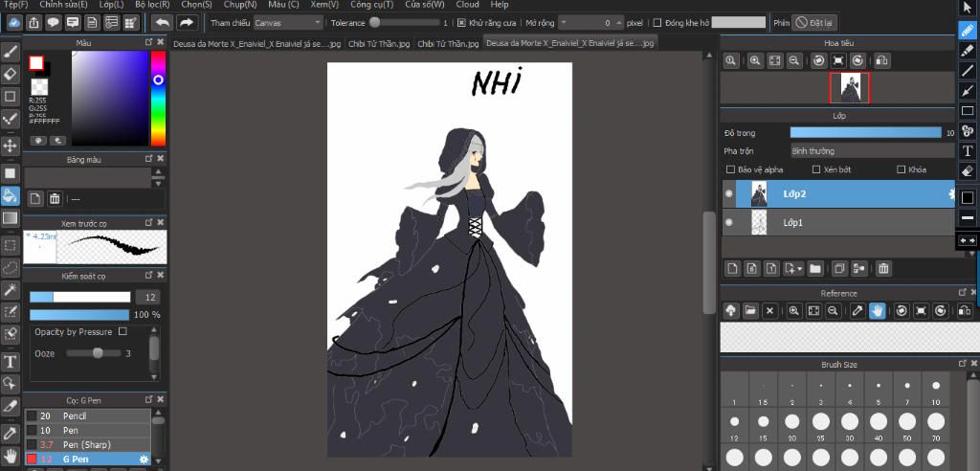Viewport: 980px width, 471px height.
Task: Activate the Hand pan tool
Action: [x=11, y=454]
